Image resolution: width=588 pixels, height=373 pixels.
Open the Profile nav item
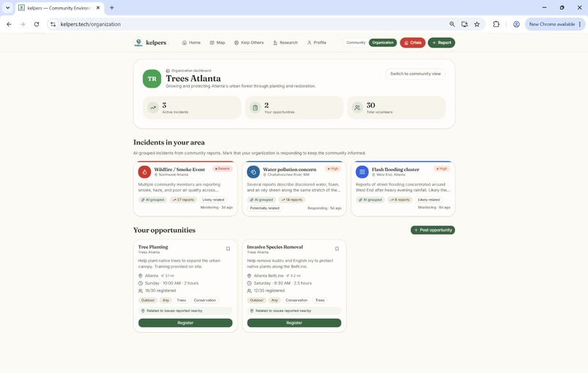pyautogui.click(x=317, y=43)
